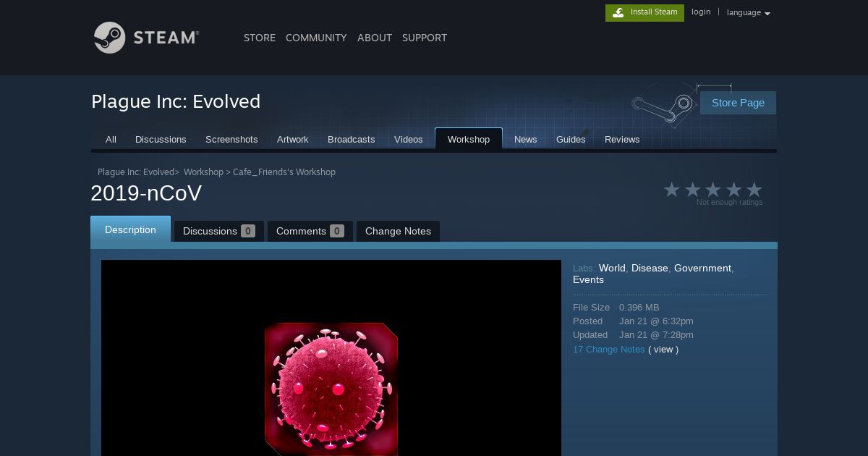
Task: Switch to the Screenshots tab
Action: (x=231, y=140)
